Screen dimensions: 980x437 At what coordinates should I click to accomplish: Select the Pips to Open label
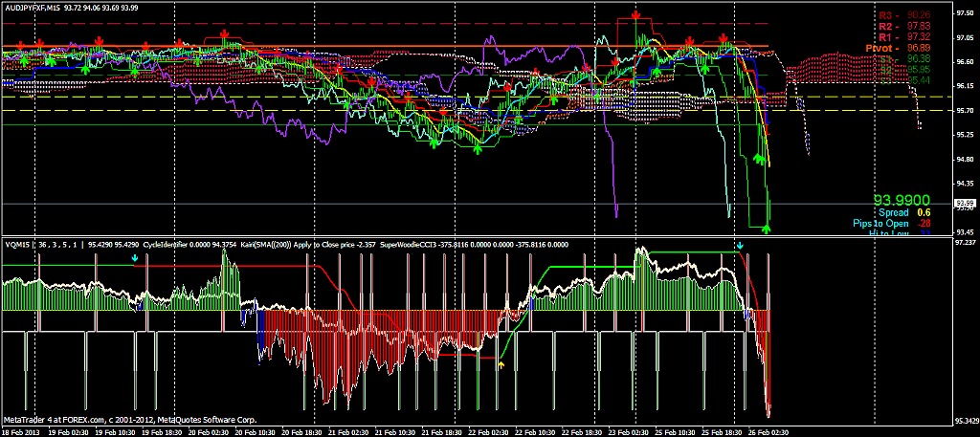pyautogui.click(x=885, y=223)
